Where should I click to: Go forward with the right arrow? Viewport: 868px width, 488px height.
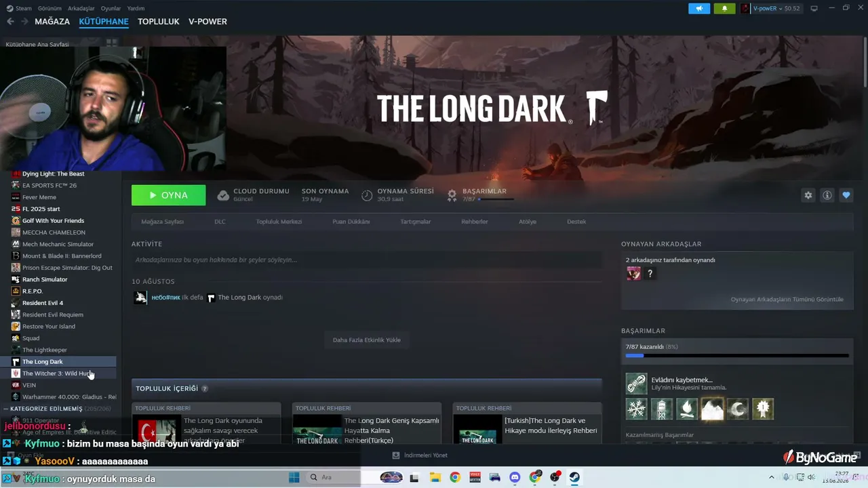[x=24, y=22]
